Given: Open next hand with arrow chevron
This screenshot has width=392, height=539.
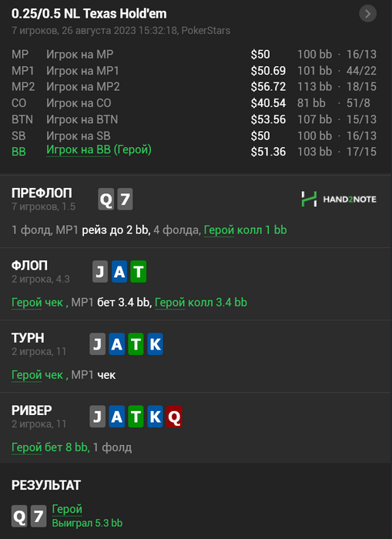Looking at the screenshot, I should 367,14.
